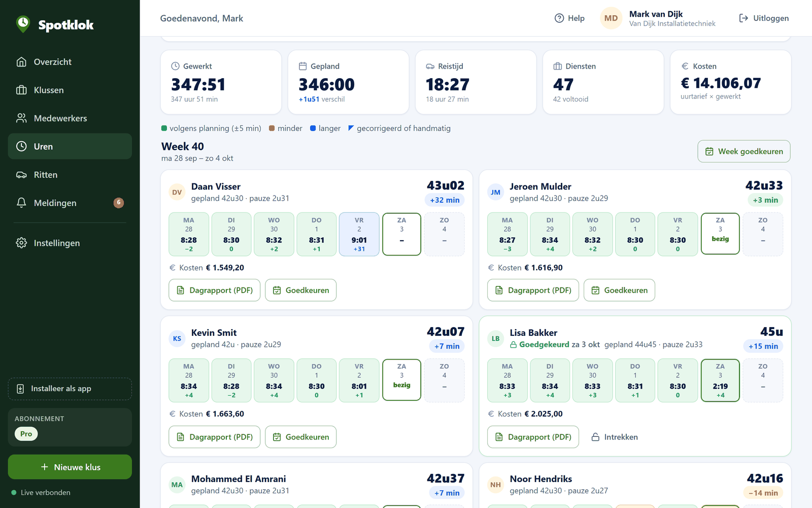Approve Daan Visser's hours with Goedkeuren
Screen dimensions: 812x508
pos(301,290)
